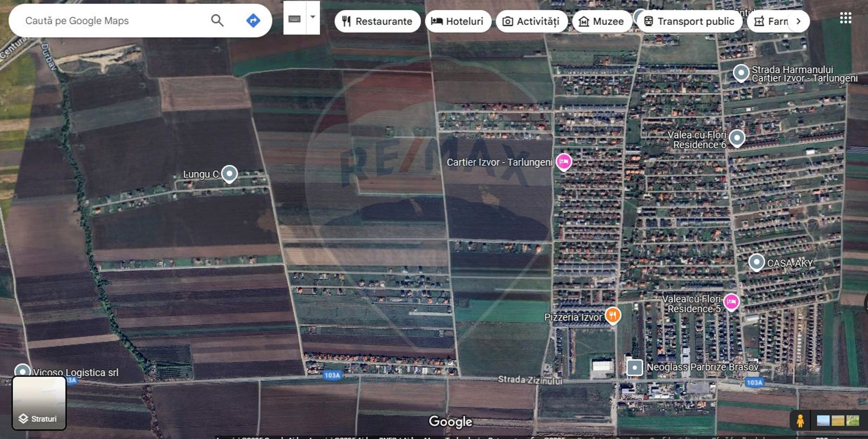Viewport: 868px width, 439px height.
Task: Select the Lungu C location marker
Action: [x=229, y=174]
